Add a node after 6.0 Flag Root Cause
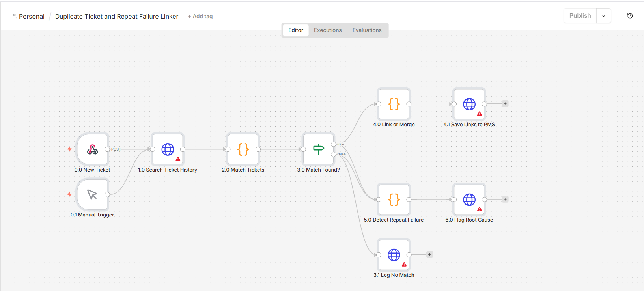 [505, 199]
